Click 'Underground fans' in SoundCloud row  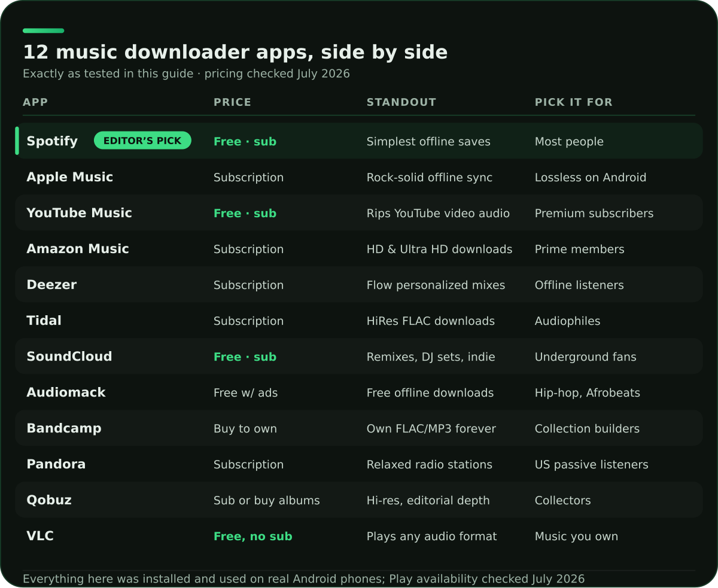tap(586, 357)
